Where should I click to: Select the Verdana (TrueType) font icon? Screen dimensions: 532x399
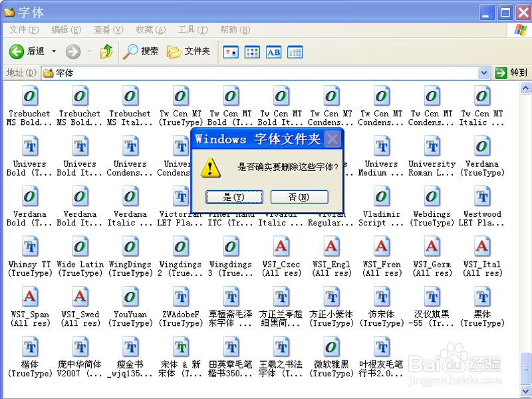click(482, 146)
